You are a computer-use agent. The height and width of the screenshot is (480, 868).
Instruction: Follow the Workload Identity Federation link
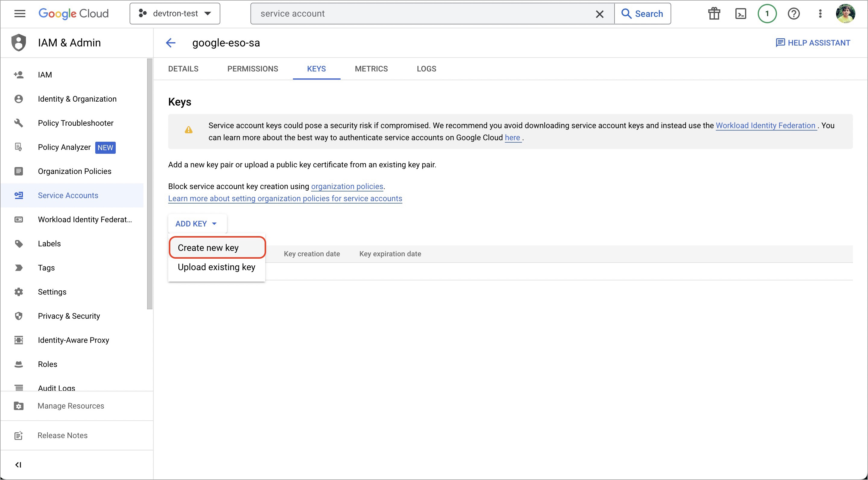pos(765,125)
